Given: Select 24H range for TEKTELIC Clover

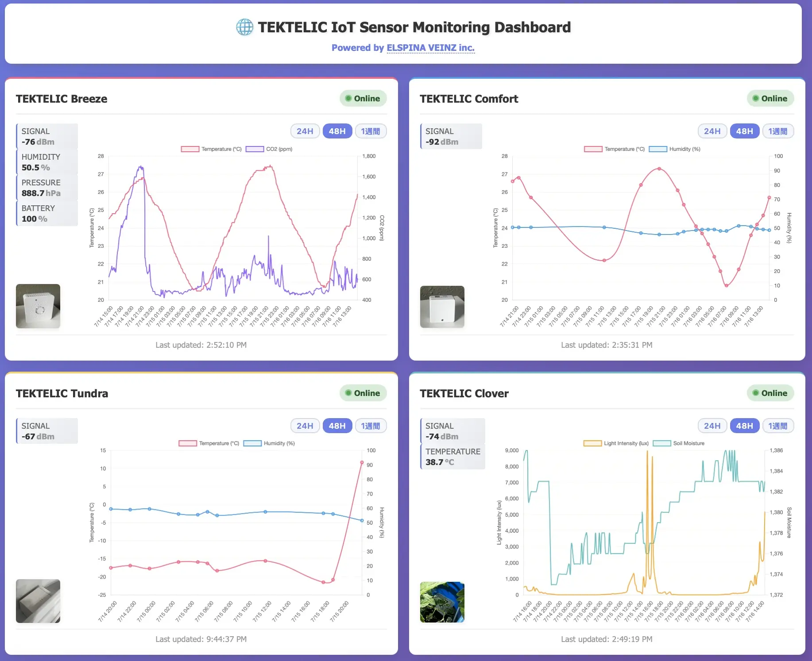Looking at the screenshot, I should point(712,426).
